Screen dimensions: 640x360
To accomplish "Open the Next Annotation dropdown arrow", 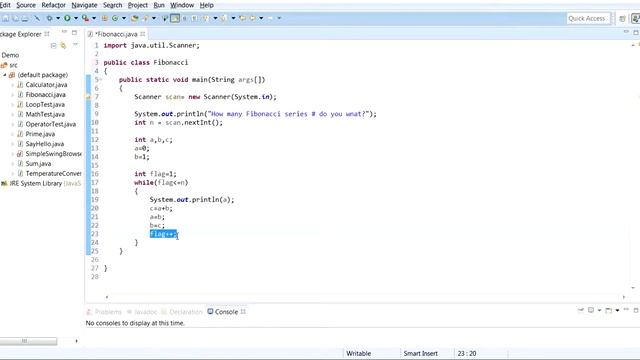I will coord(215,18).
